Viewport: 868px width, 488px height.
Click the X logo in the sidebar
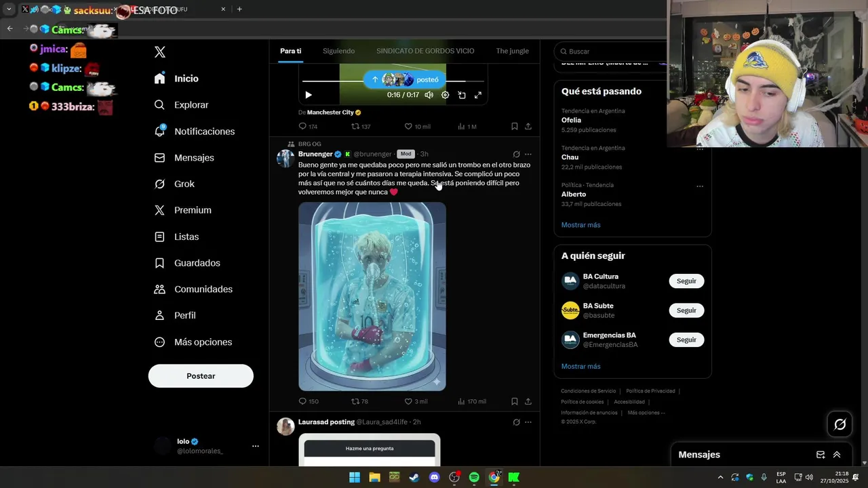(160, 52)
